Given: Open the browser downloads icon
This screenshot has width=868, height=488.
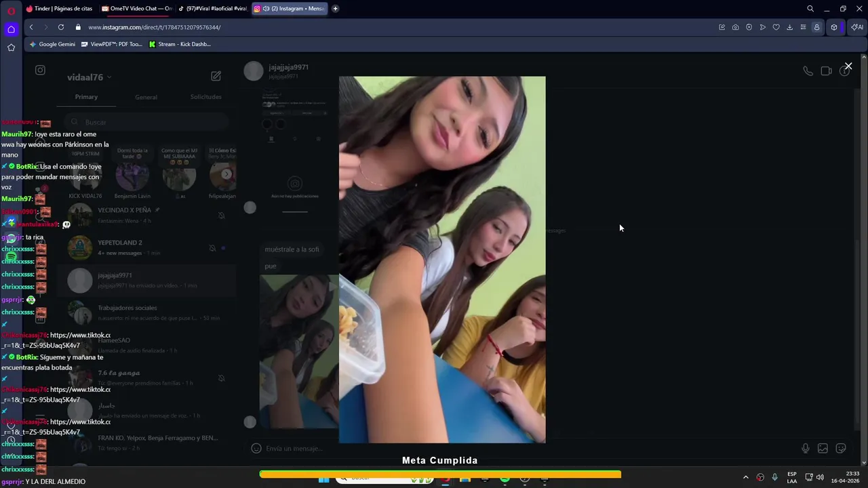Looking at the screenshot, I should pyautogui.click(x=789, y=27).
